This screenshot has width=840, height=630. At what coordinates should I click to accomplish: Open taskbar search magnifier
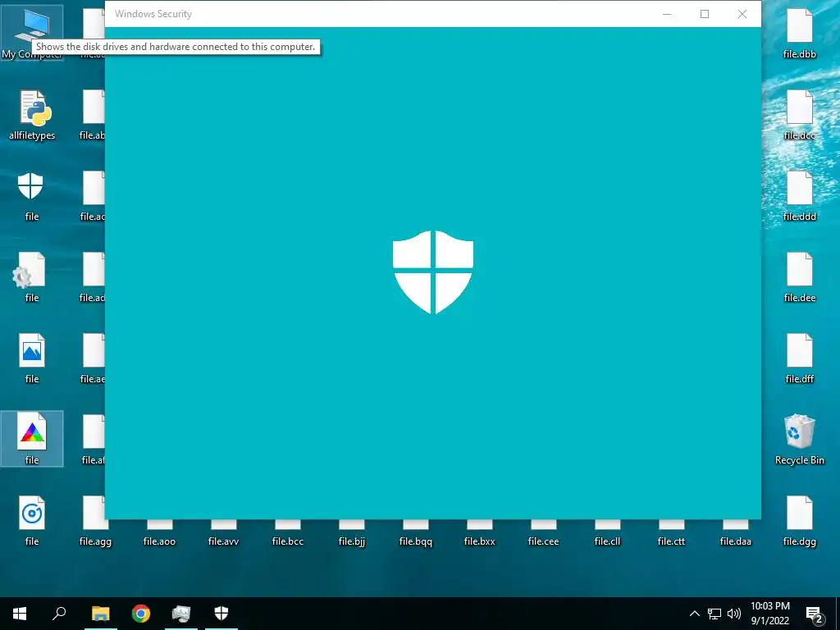(x=59, y=614)
